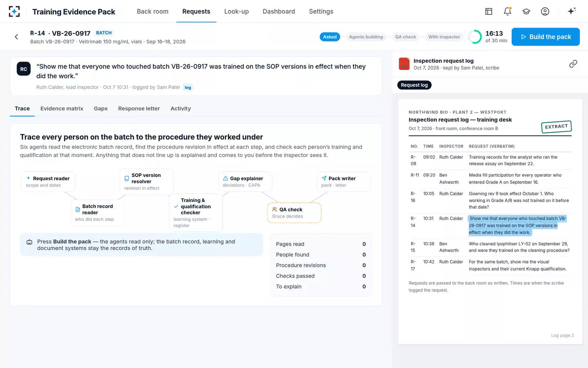Viewport: 588px width, 368px height.
Task: Select the R-17 Knapp qualification request row
Action: 490,265
